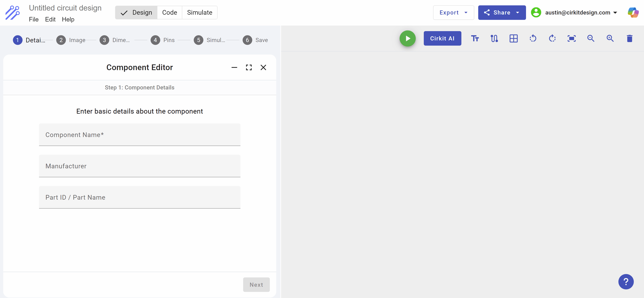Open the help question mark button
The image size is (644, 298).
coord(626,282)
